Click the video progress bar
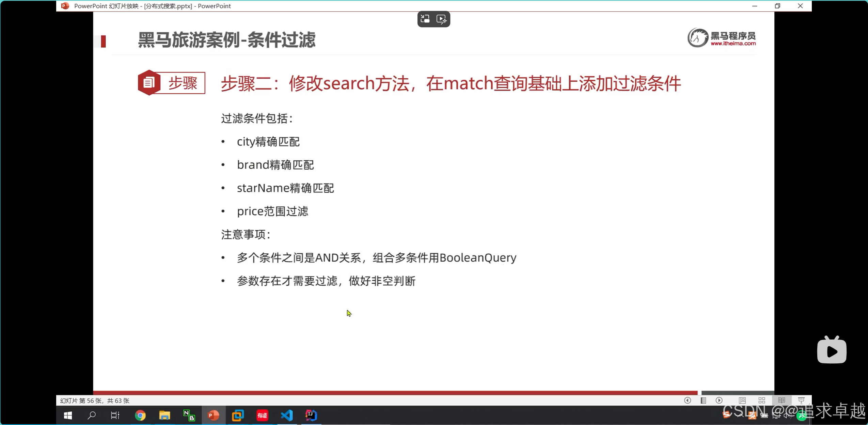 click(x=395, y=392)
